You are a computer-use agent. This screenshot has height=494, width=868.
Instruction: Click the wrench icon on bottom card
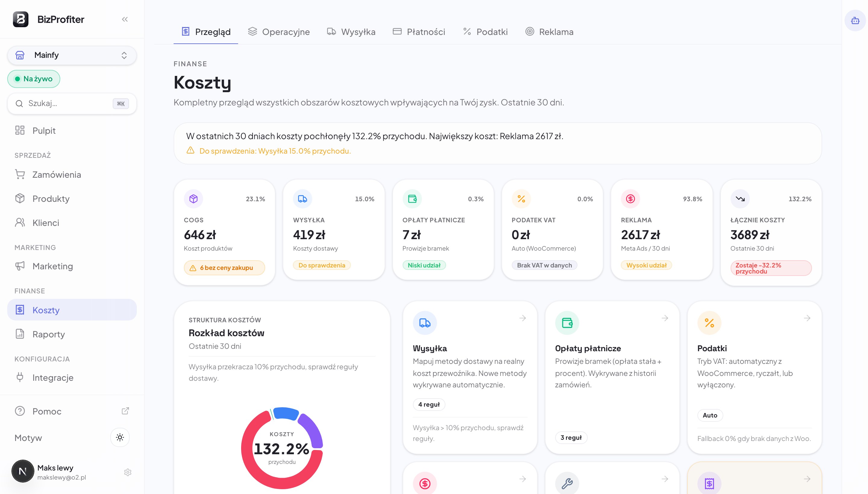tap(567, 483)
